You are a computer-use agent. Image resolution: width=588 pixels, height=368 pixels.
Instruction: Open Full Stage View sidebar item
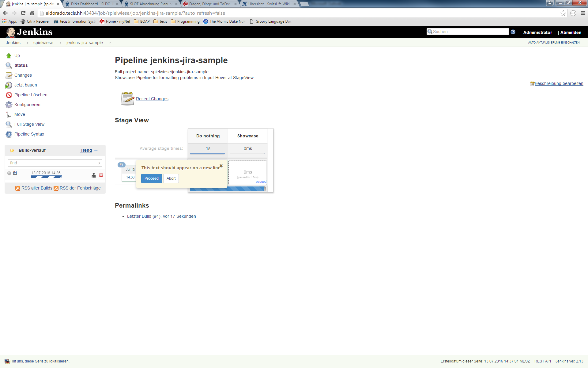29,124
